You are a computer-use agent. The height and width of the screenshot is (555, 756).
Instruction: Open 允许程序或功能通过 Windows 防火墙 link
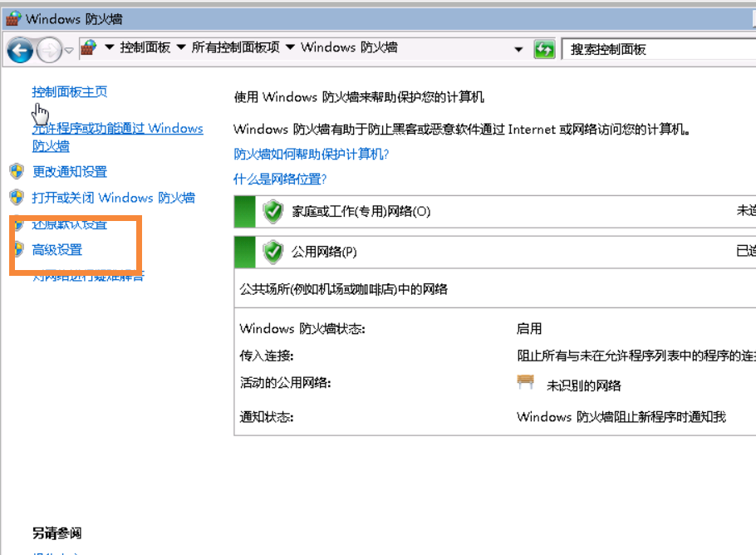[x=117, y=137]
